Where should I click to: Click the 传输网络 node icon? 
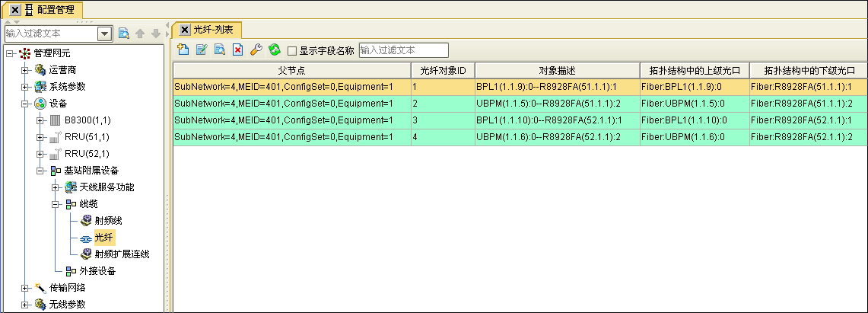pyautogui.click(x=40, y=288)
